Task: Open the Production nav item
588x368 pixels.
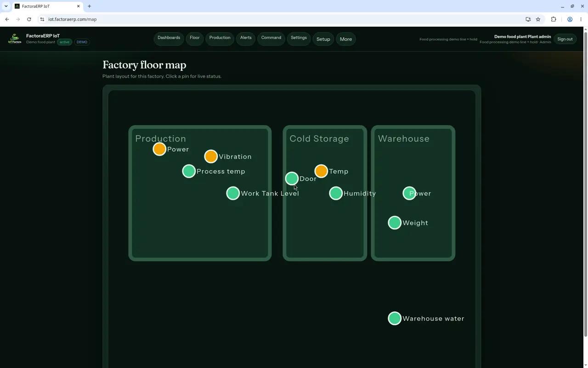Action: 220,39
